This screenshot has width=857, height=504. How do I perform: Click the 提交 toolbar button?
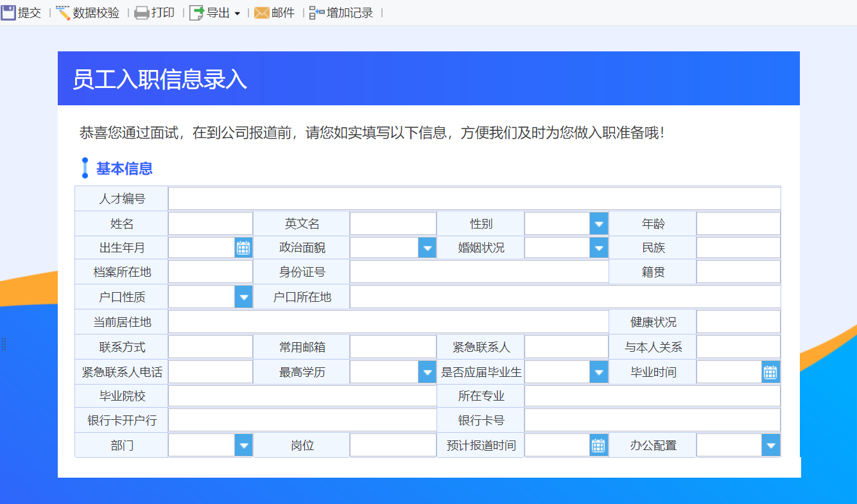(21, 12)
